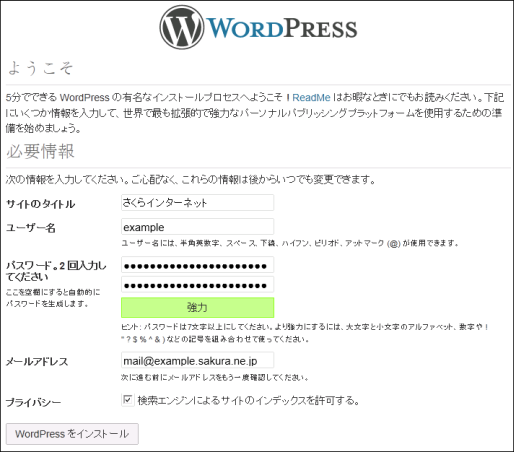Screen dimensions: 514x452
Task: Click the WordPress logo
Action: 258,28
